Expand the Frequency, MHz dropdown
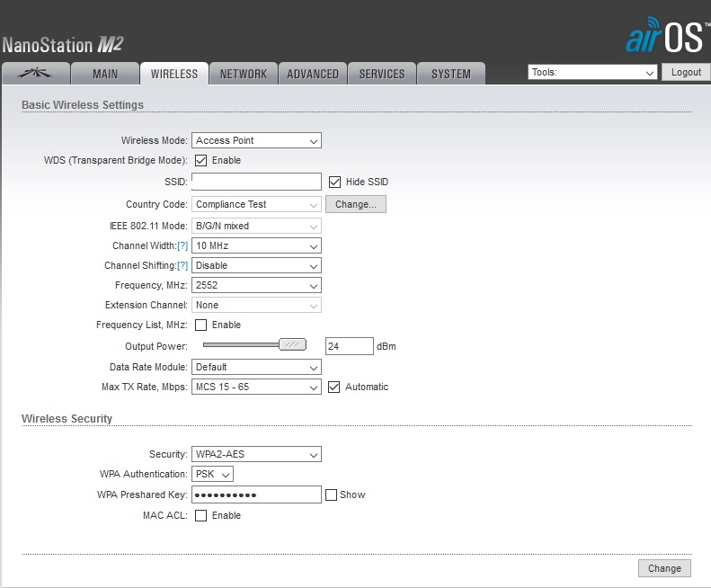711x588 pixels. [256, 286]
